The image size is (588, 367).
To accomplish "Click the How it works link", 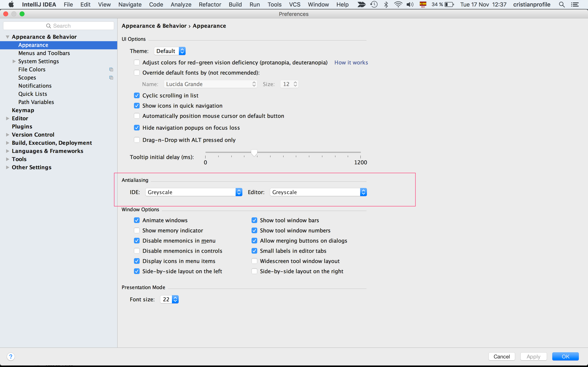I will coord(351,62).
